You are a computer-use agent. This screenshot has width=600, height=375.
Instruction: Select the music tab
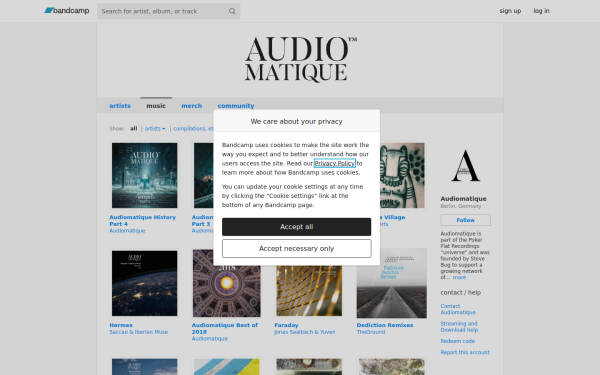tap(156, 106)
